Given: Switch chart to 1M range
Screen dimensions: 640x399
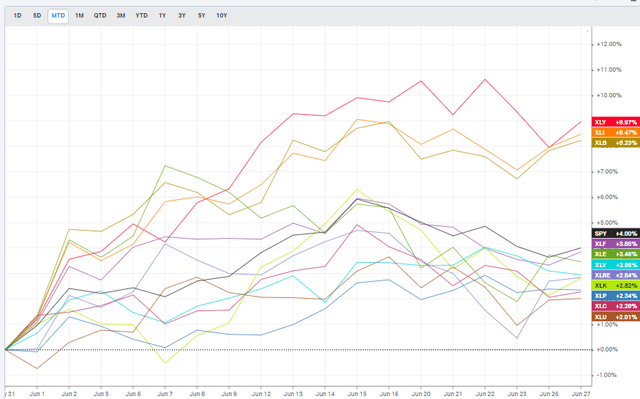Looking at the screenshot, I should point(79,16).
